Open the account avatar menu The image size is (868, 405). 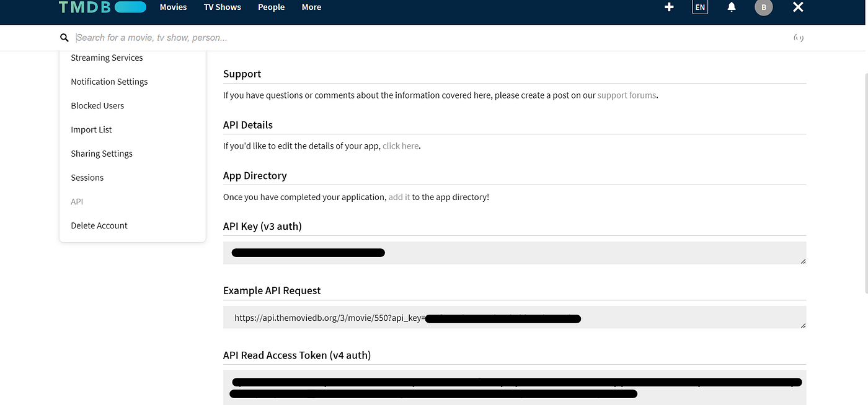point(763,7)
